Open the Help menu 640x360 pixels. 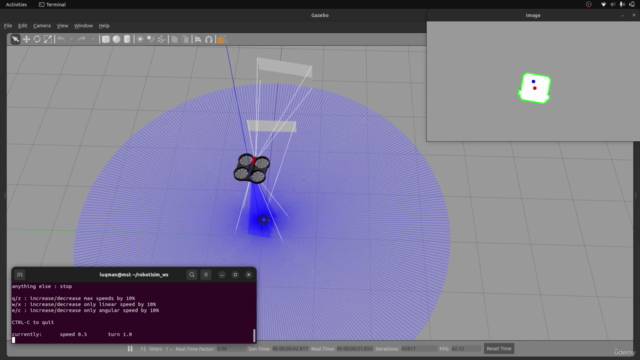tap(104, 26)
